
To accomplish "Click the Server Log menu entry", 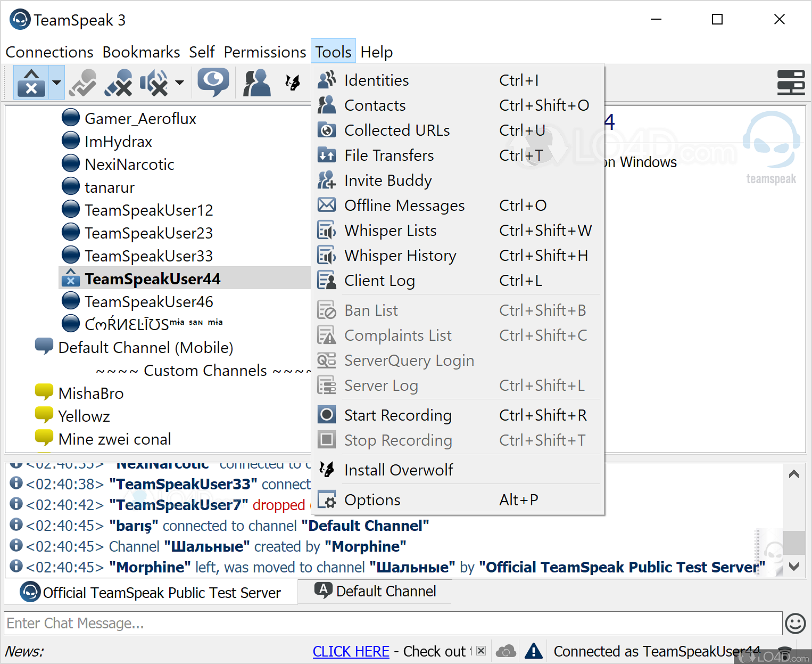I will 458,386.
